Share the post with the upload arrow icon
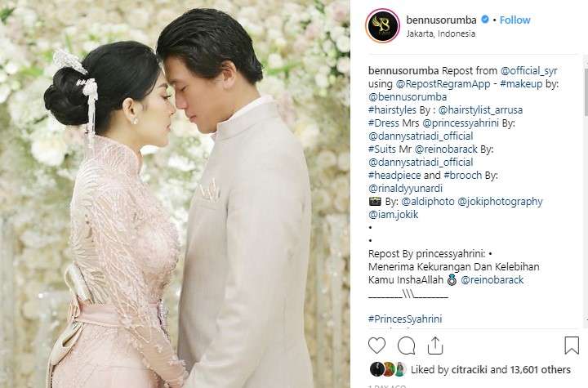Image resolution: width=588 pixels, height=388 pixels. (435, 346)
